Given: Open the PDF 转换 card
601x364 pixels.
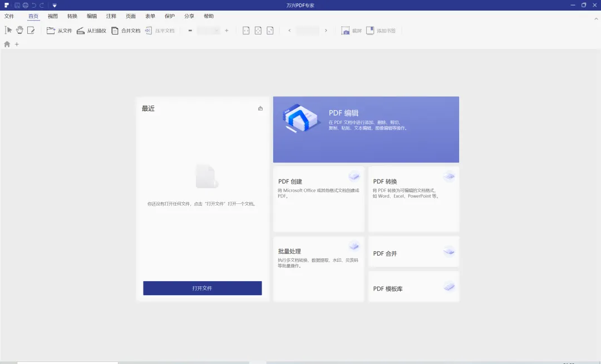Looking at the screenshot, I should point(413,199).
